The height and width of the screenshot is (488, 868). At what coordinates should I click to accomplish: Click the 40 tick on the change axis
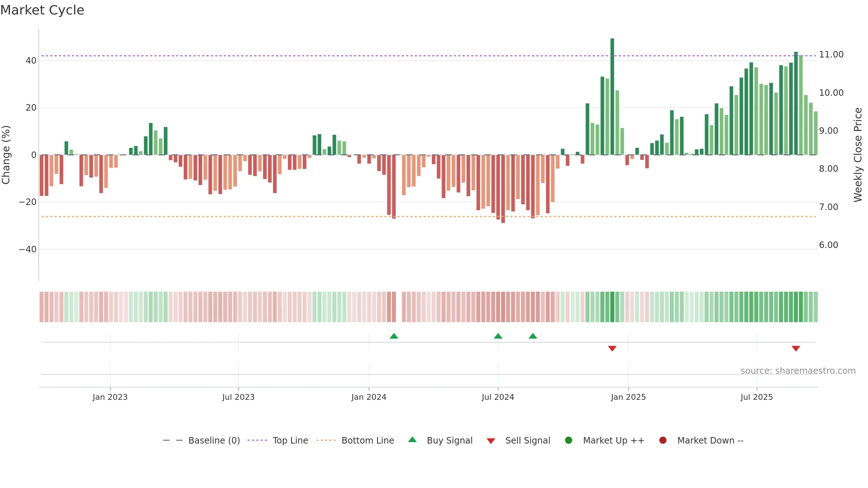point(31,61)
